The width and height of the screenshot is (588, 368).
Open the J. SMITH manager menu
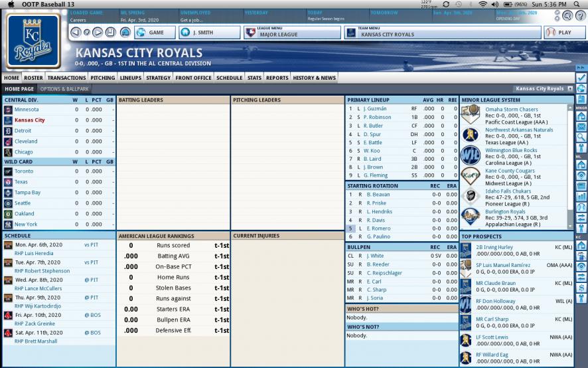(209, 33)
